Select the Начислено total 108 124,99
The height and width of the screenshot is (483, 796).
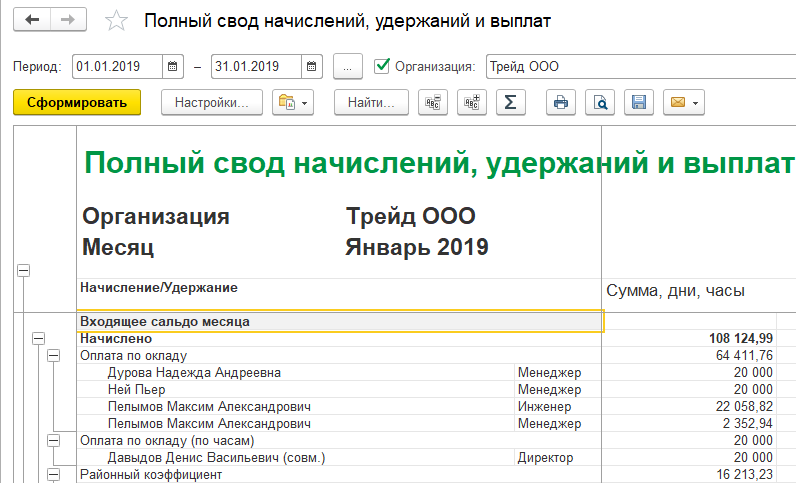pos(741,339)
